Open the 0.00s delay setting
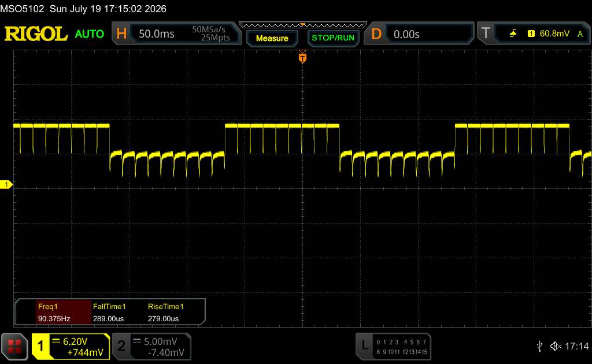 click(406, 34)
